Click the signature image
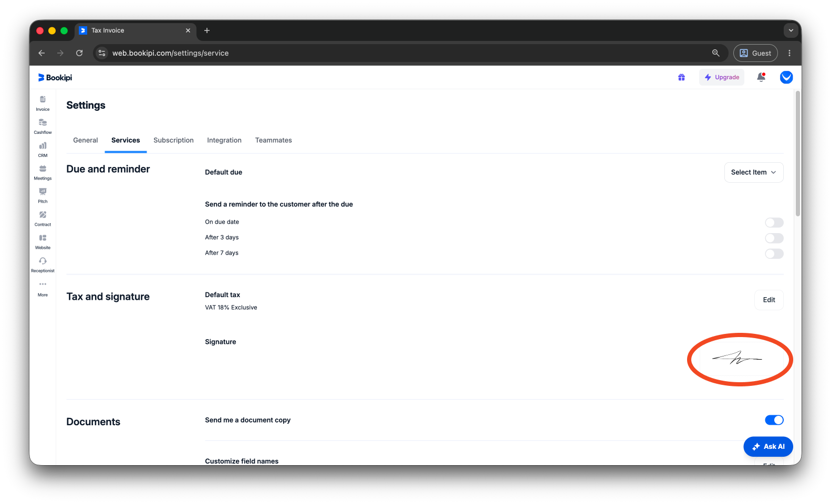Screen dimensions: 831x504 click(x=737, y=359)
